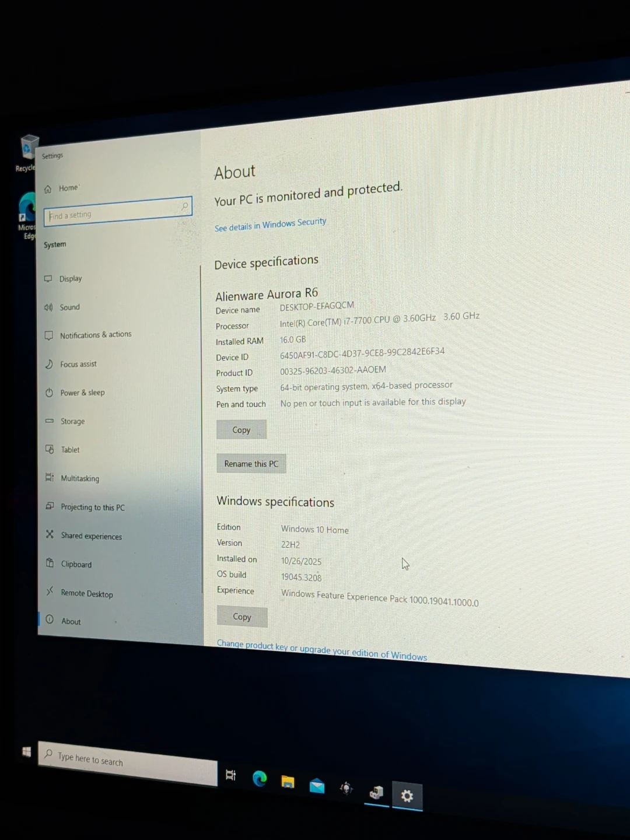Click version value 22H2
This screenshot has height=840, width=630.
coord(290,545)
